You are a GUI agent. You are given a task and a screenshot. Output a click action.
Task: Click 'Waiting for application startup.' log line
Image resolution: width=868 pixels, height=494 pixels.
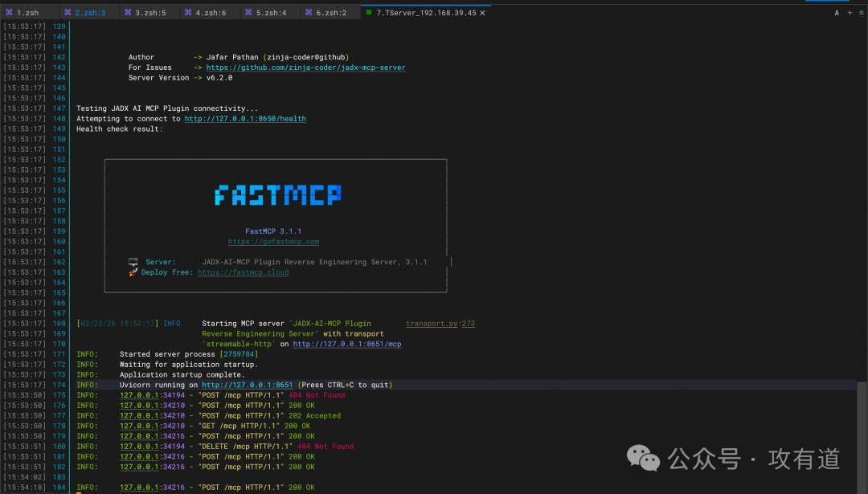[189, 365]
